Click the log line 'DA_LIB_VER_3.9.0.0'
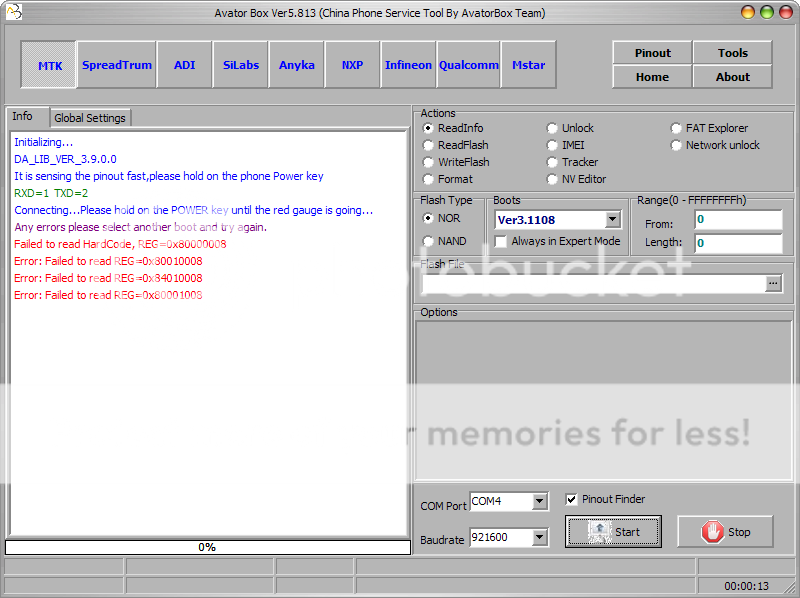This screenshot has height=598, width=800. point(65,159)
